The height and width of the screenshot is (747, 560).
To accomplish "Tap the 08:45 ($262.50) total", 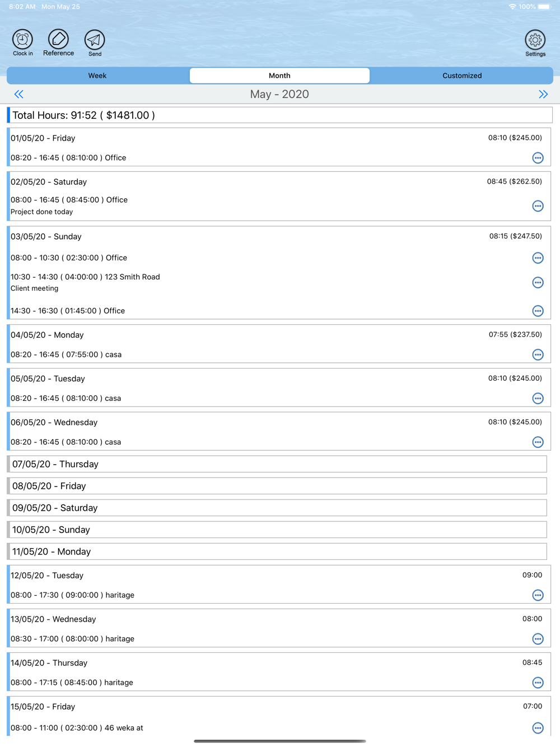I will pyautogui.click(x=515, y=181).
